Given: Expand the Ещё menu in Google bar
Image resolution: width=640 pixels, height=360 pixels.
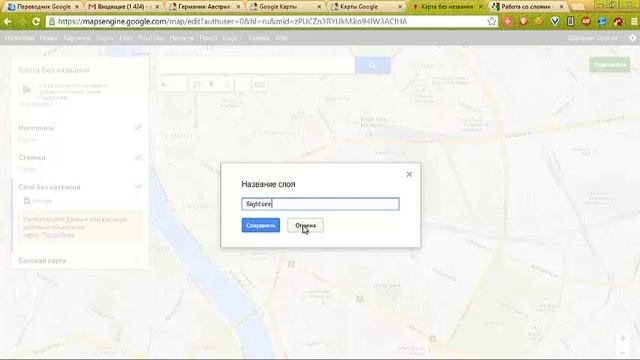Looking at the screenshot, I should (231, 38).
